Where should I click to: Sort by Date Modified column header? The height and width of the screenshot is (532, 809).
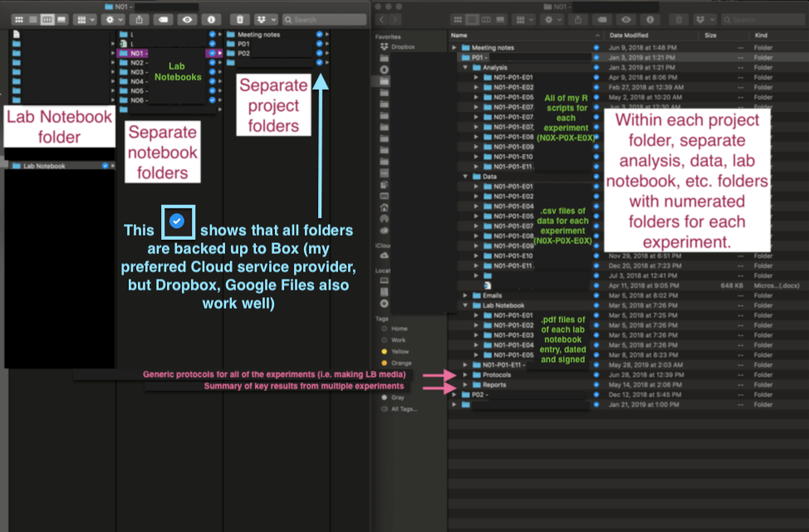click(x=628, y=36)
